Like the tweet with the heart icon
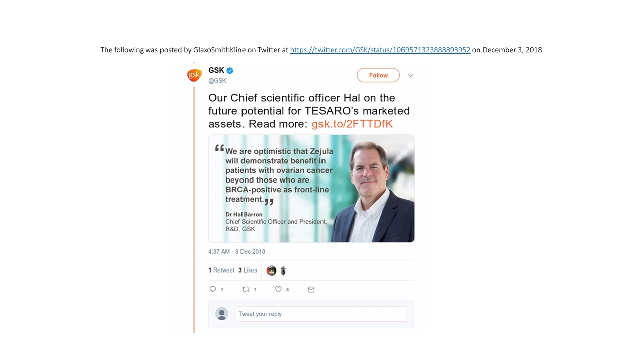Viewport: 644px width, 362px height. pyautogui.click(x=278, y=289)
